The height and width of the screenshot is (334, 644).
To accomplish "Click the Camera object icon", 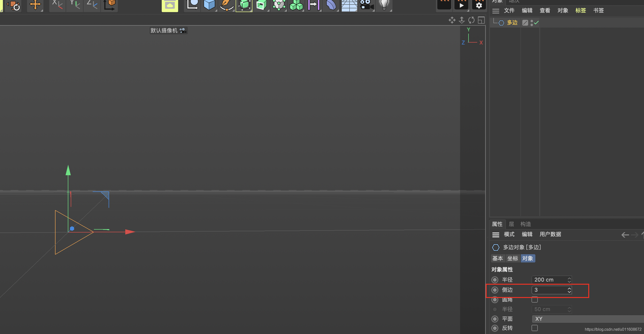I will [x=366, y=5].
